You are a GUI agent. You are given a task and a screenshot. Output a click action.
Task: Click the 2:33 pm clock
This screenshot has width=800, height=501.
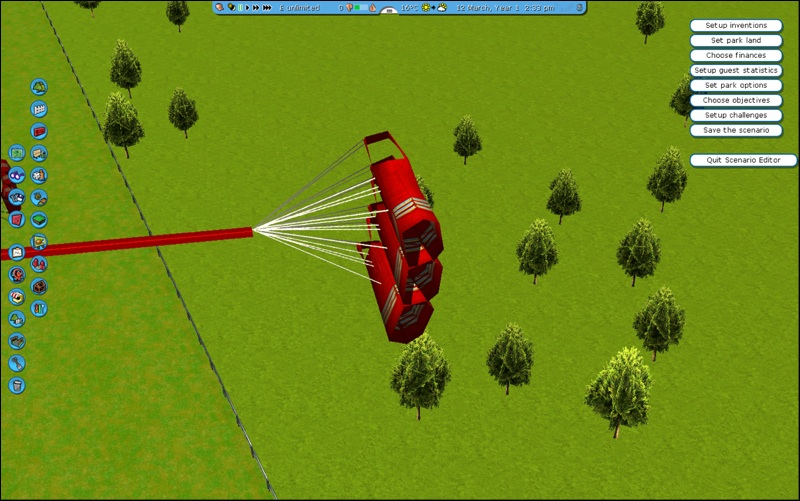(x=539, y=8)
